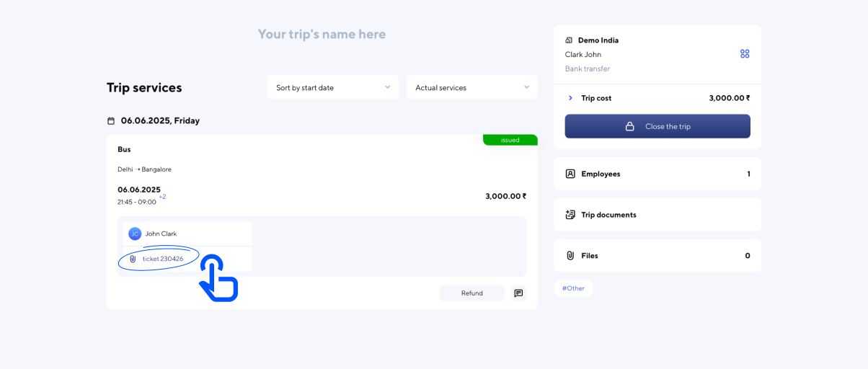Open the ticket 230426 attachment link
This screenshot has height=369, width=868.
click(162, 259)
